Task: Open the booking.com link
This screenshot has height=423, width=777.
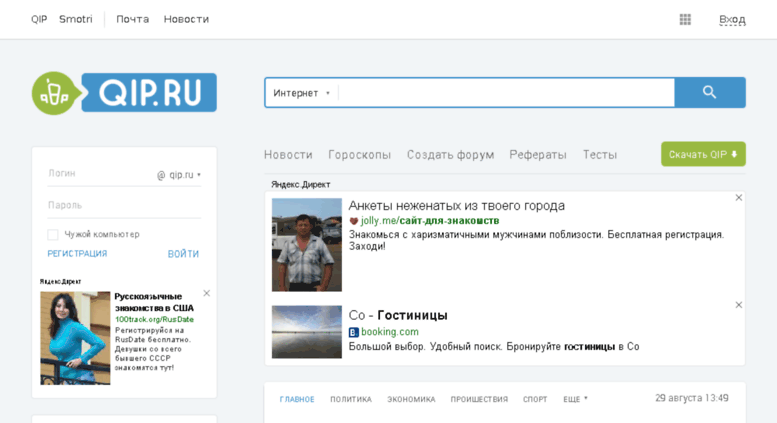Action: [x=389, y=332]
